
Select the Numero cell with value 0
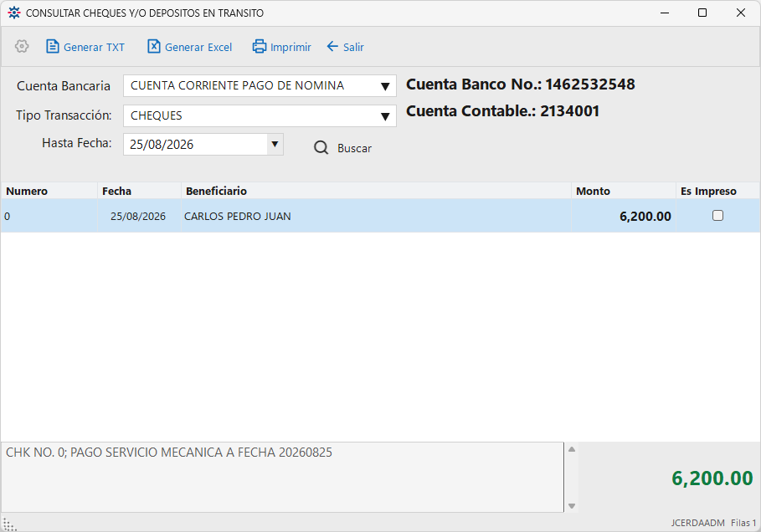[49, 216]
